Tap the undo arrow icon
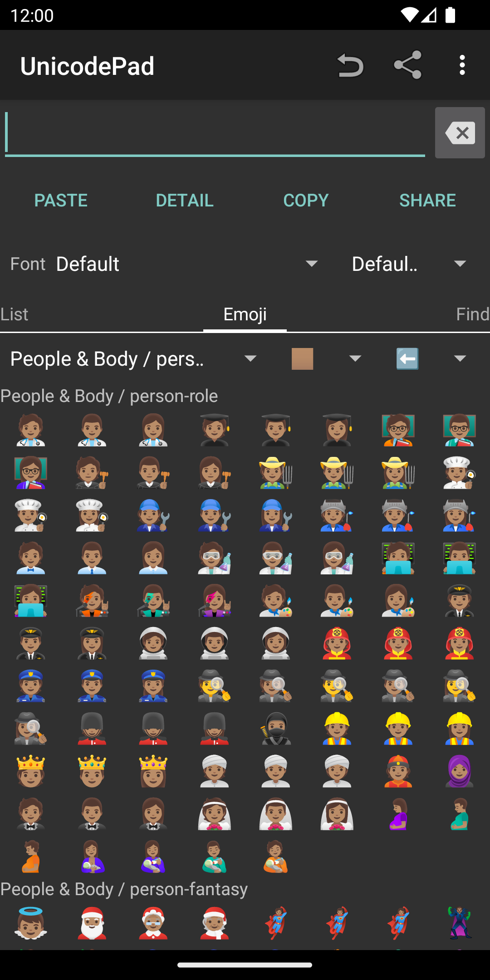The height and width of the screenshot is (980, 490). pos(350,65)
